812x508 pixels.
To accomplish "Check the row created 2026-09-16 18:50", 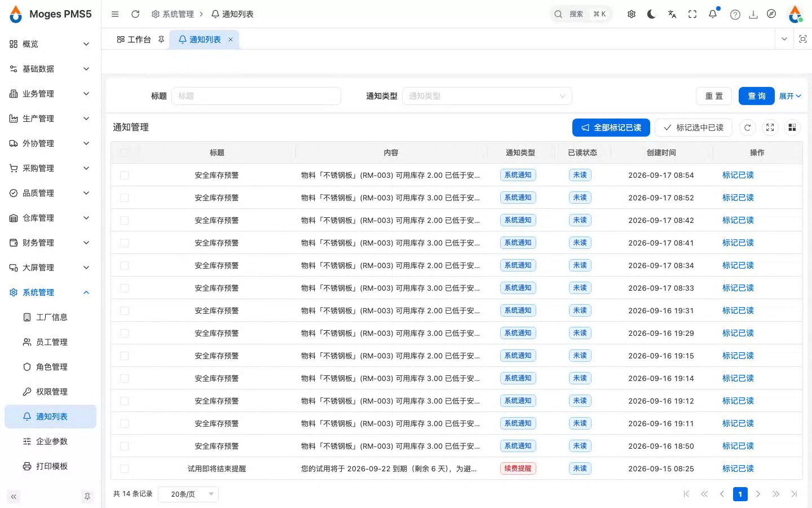I will (124, 446).
